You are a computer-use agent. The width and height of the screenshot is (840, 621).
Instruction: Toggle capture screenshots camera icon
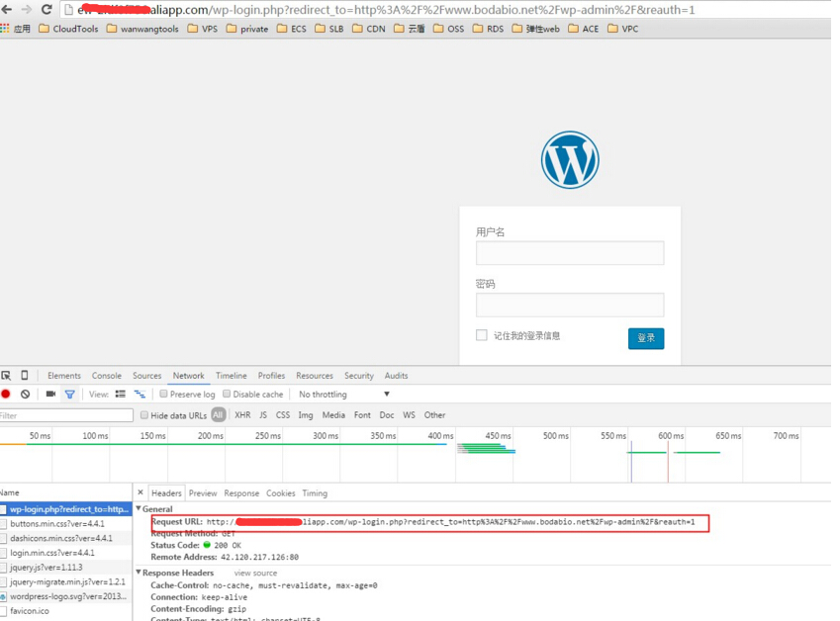(x=50, y=394)
